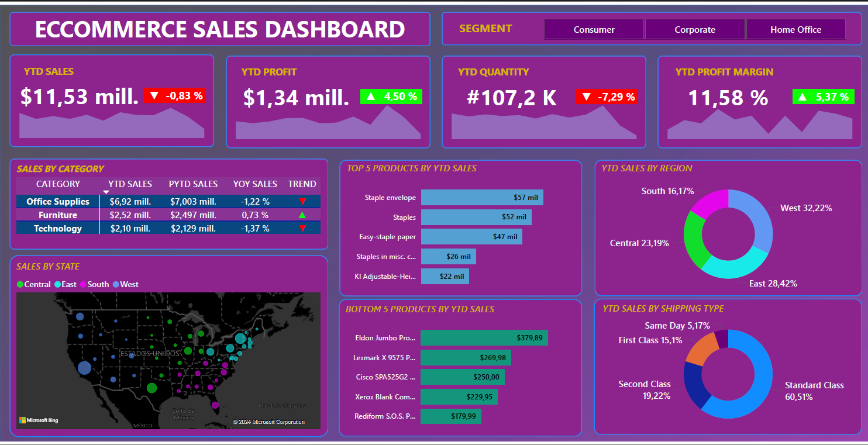868x445 pixels.
Task: Click the YTD Sales red decrease indicator
Action: [174, 95]
